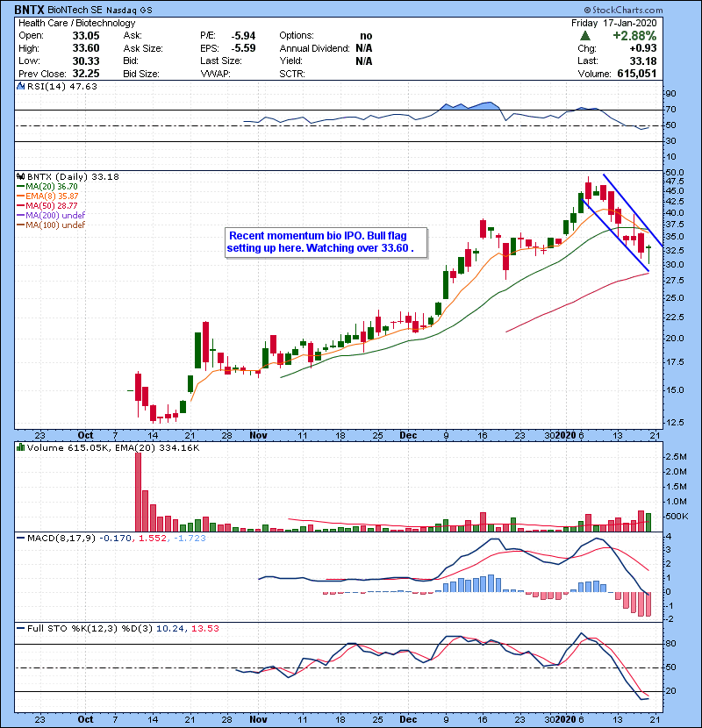Image resolution: width=702 pixels, height=728 pixels.
Task: Click the 42.5 price axis label
Action: point(674,202)
